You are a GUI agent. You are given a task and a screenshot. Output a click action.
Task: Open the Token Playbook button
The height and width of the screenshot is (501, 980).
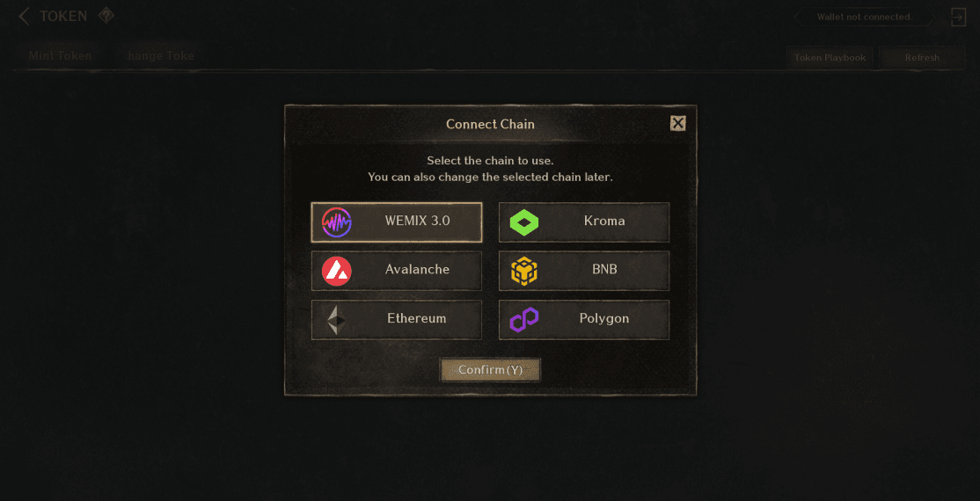(830, 57)
